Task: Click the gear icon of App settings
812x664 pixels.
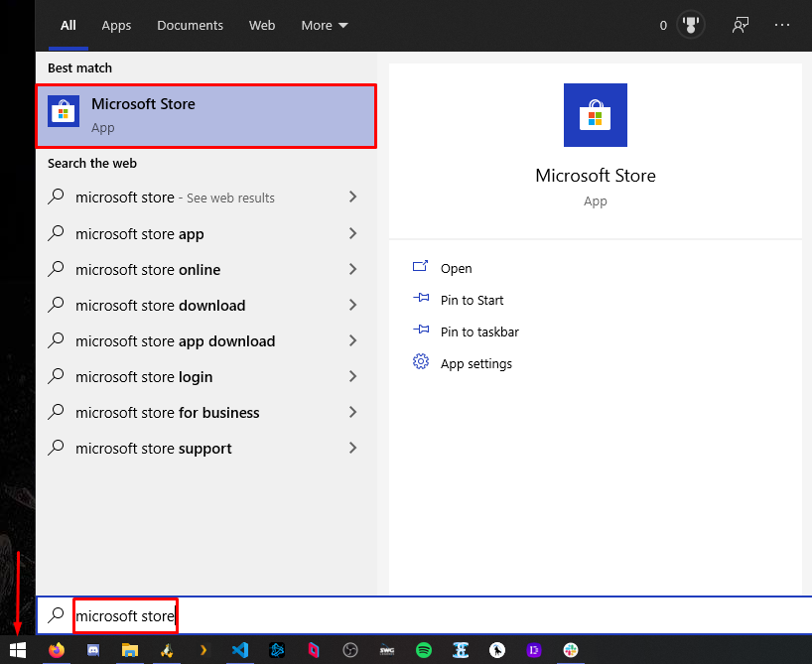Action: pyautogui.click(x=421, y=361)
